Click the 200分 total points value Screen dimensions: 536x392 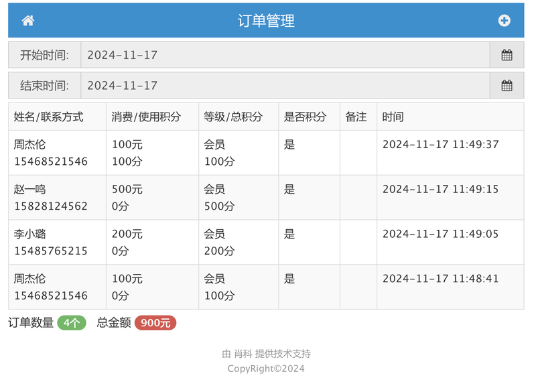[x=220, y=251]
